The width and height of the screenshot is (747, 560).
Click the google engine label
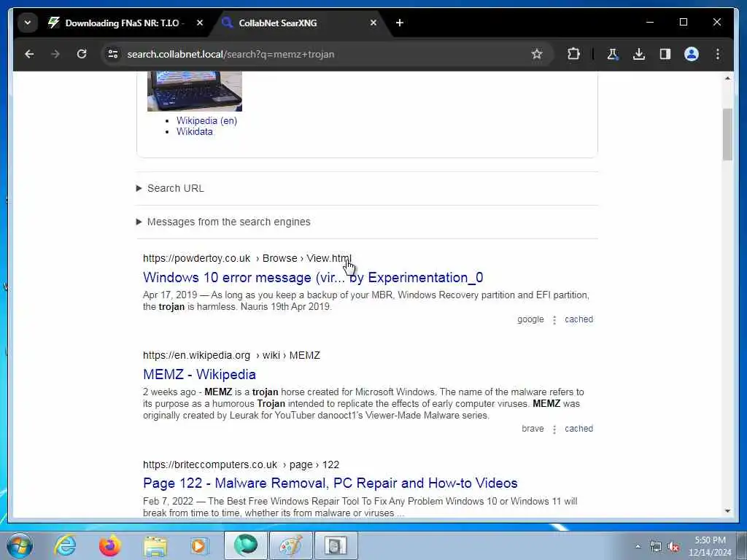pyautogui.click(x=530, y=319)
